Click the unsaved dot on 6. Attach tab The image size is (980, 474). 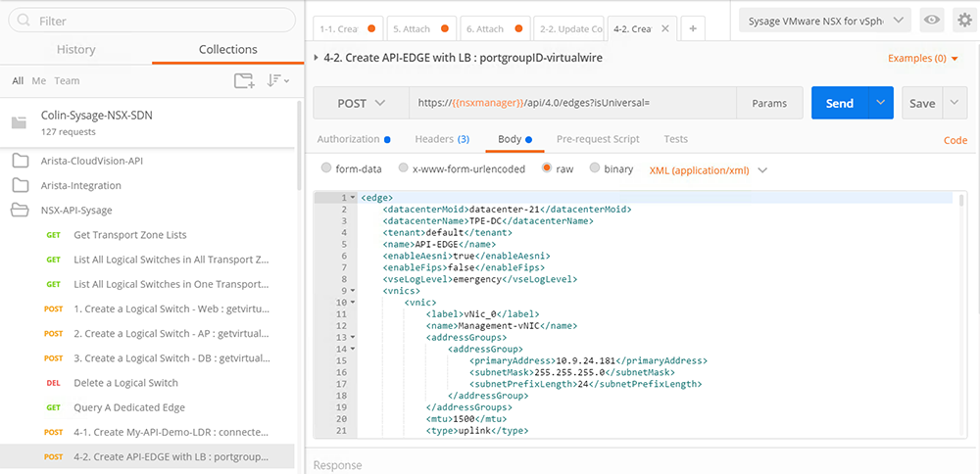click(518, 28)
